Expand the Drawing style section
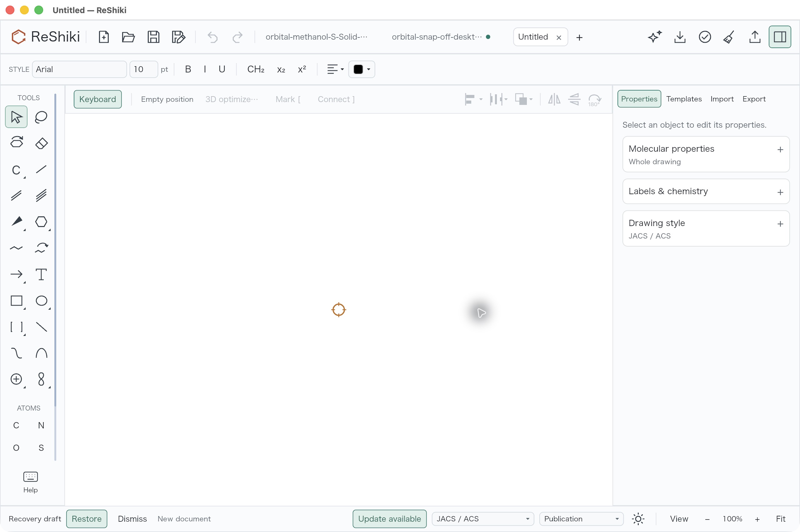This screenshot has height=532, width=800. click(x=706, y=228)
